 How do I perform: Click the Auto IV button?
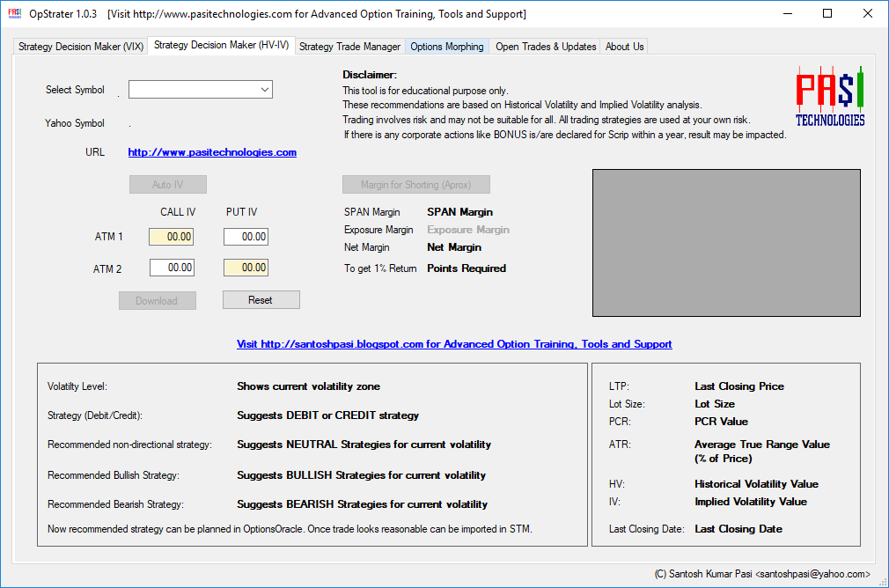[168, 185]
